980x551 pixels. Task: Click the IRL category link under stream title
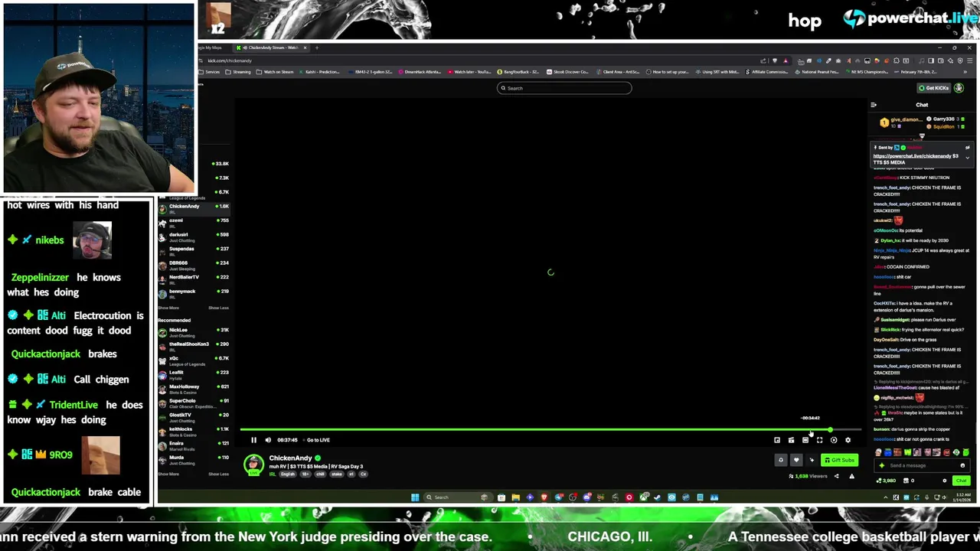(x=272, y=474)
